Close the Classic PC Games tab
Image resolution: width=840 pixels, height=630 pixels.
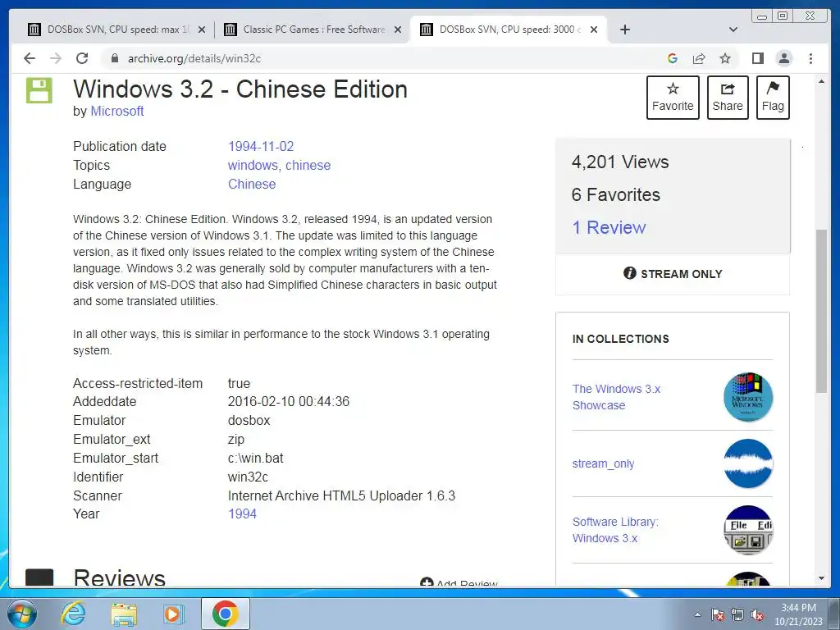tap(398, 30)
